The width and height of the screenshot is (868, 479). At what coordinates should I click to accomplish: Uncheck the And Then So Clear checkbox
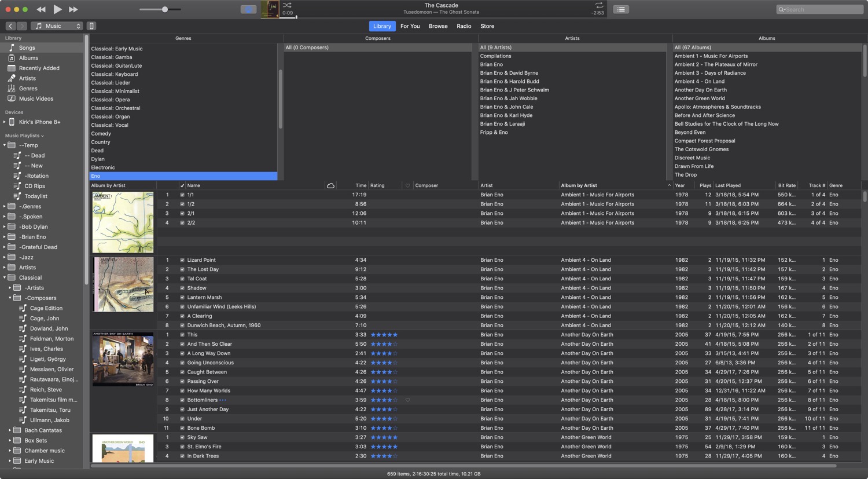(x=182, y=344)
